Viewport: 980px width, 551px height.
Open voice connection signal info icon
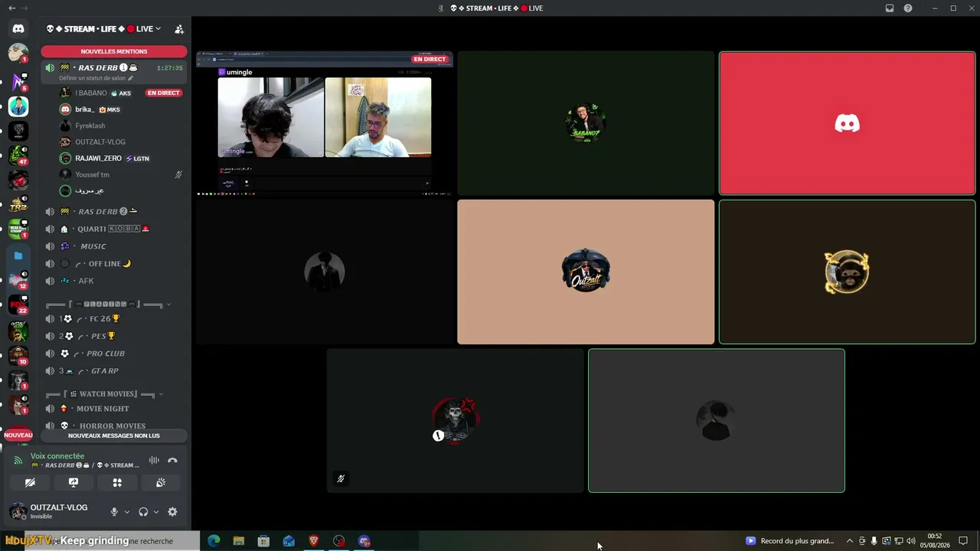pos(18,460)
